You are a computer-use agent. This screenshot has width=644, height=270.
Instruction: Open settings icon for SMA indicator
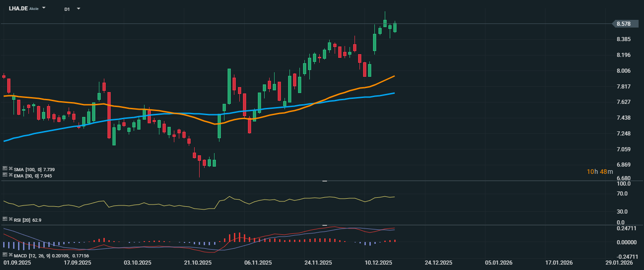[5, 169]
